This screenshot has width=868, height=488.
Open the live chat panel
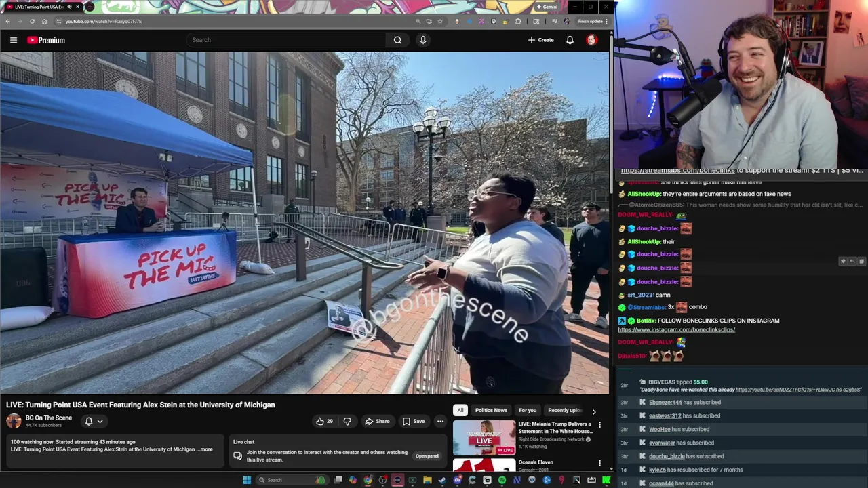coord(427,456)
